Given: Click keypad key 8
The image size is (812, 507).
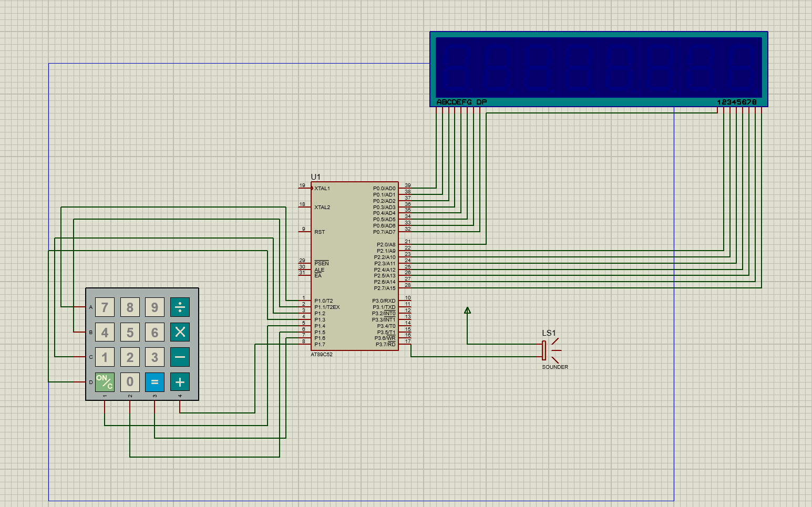Looking at the screenshot, I should pos(130,307).
